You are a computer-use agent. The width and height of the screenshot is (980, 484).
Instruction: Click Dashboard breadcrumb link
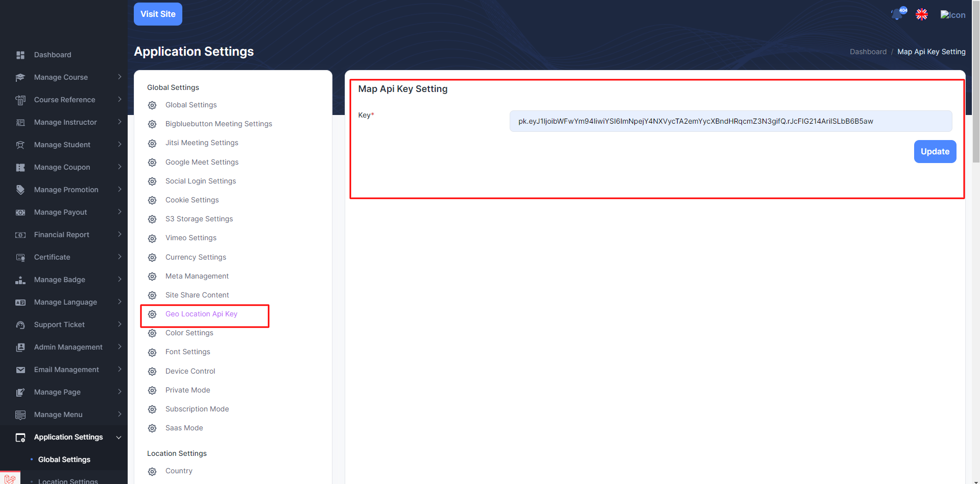click(x=868, y=52)
